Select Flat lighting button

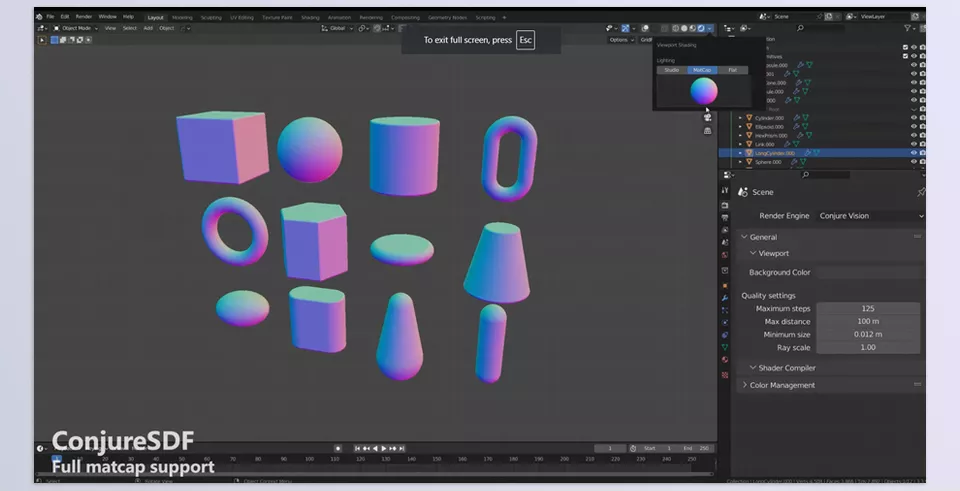(732, 70)
